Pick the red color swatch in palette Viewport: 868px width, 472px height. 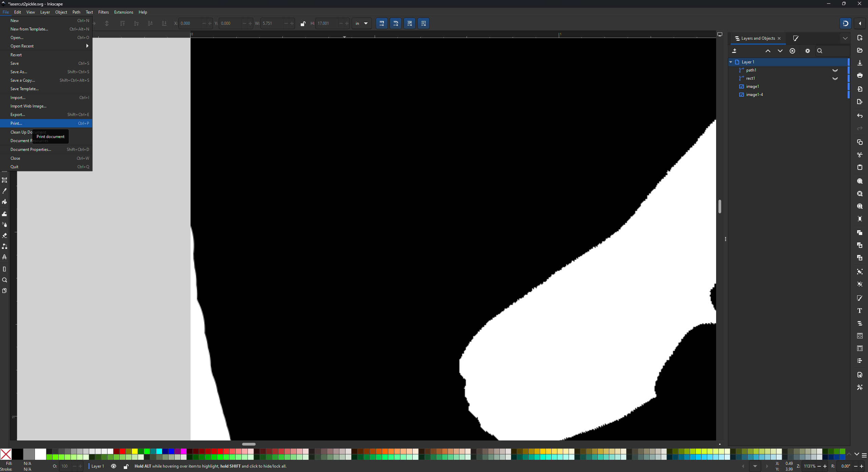[x=123, y=451]
